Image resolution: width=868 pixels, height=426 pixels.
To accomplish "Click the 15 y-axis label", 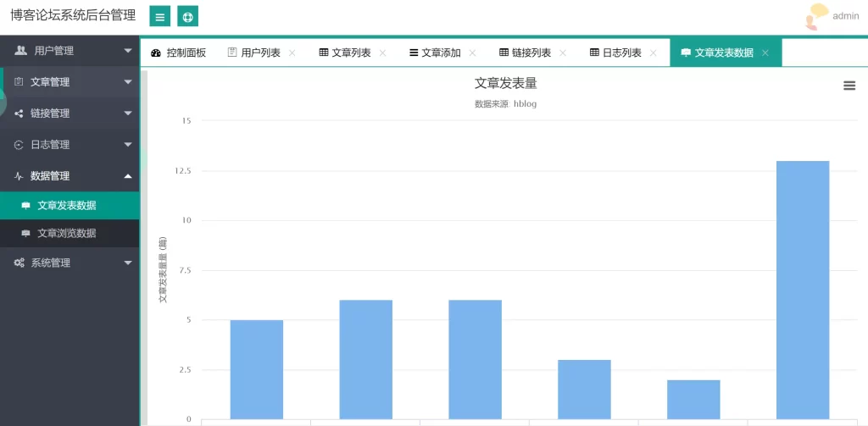I will tap(186, 120).
